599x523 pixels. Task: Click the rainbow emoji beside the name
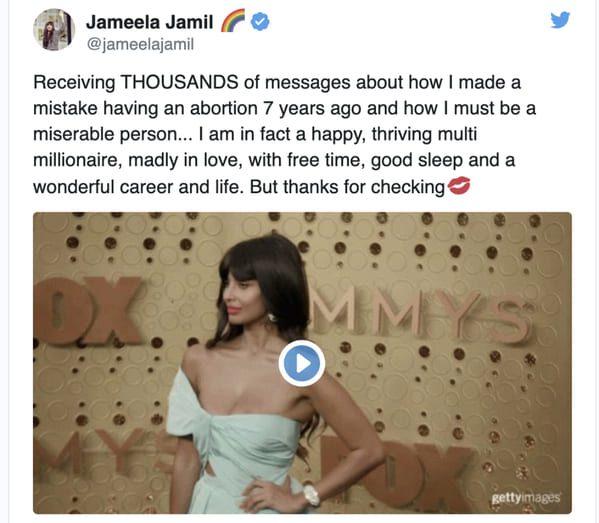[233, 21]
